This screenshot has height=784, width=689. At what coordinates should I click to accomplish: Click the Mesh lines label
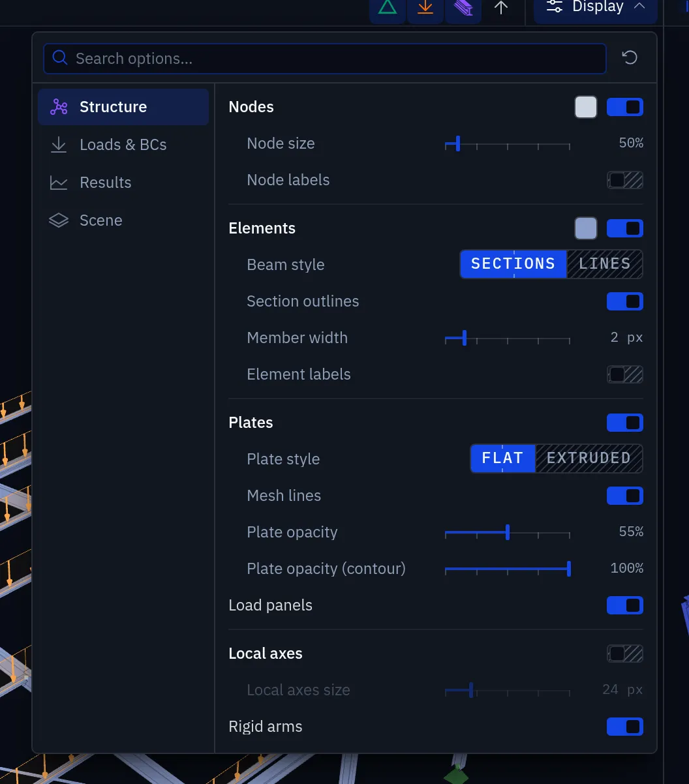(284, 496)
